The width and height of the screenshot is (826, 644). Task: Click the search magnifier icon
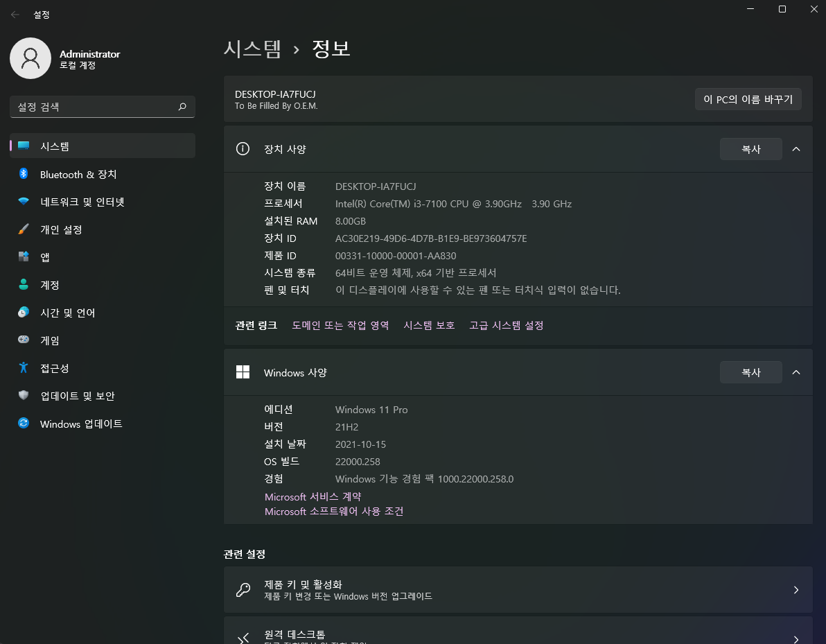pos(182,107)
